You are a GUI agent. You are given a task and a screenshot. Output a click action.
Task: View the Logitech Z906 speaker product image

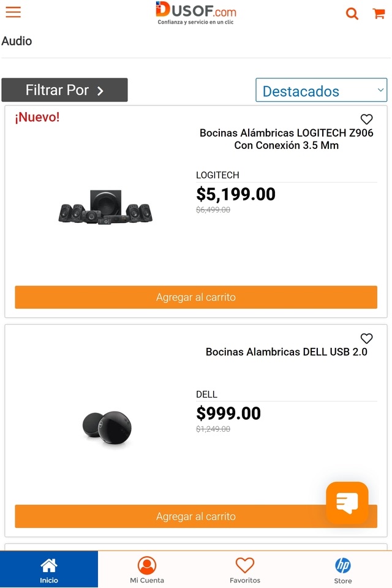105,207
